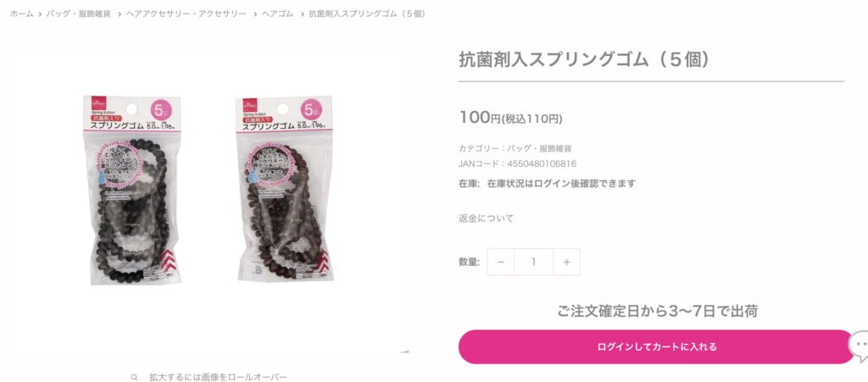Click the brown spring rubber product image
Screen dimensions: 868x382
(x=284, y=190)
